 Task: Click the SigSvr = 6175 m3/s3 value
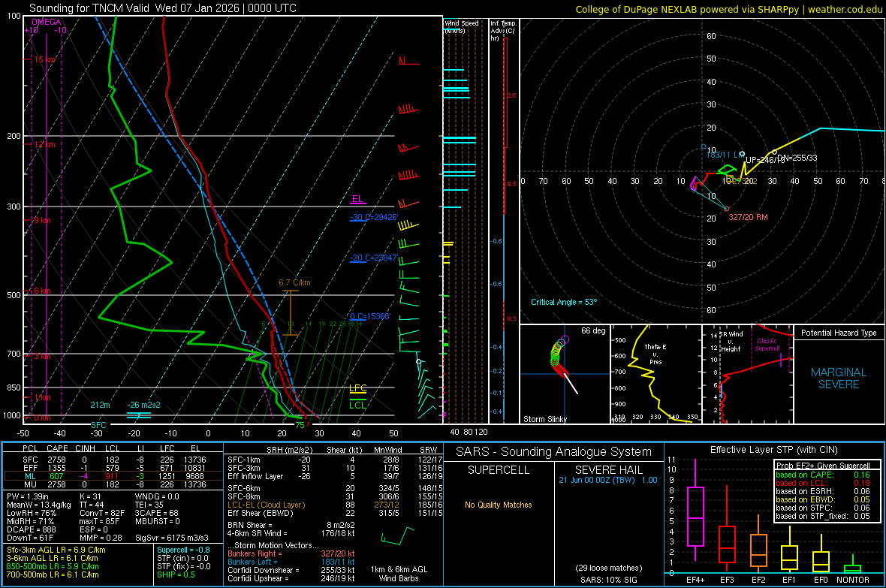(x=172, y=538)
